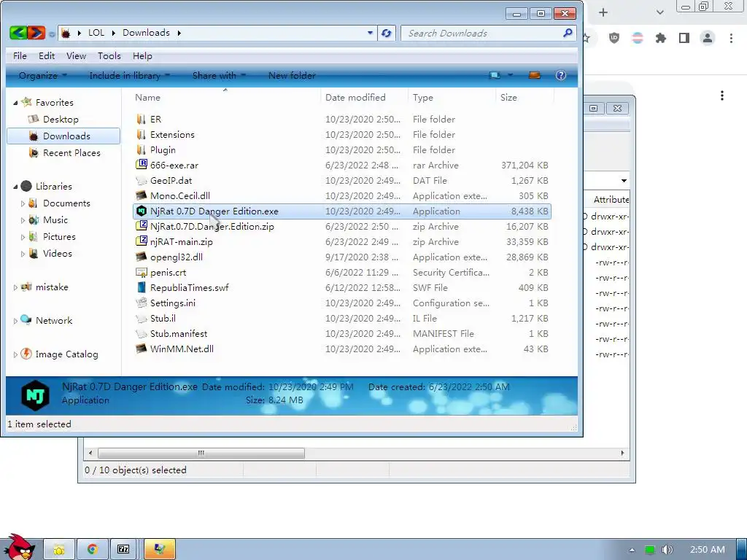
Task: Click Include in library button
Action: [x=130, y=76]
